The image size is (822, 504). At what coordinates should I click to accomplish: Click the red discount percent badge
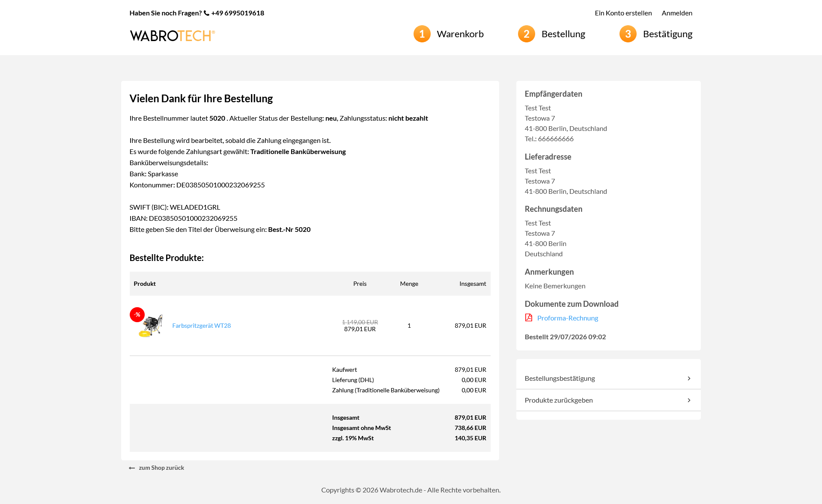click(x=137, y=314)
